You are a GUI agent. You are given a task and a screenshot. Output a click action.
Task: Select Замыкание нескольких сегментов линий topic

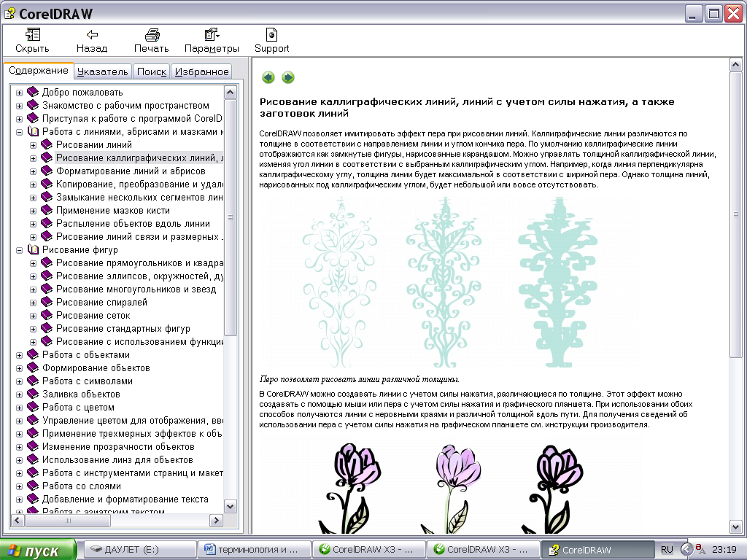tap(139, 197)
